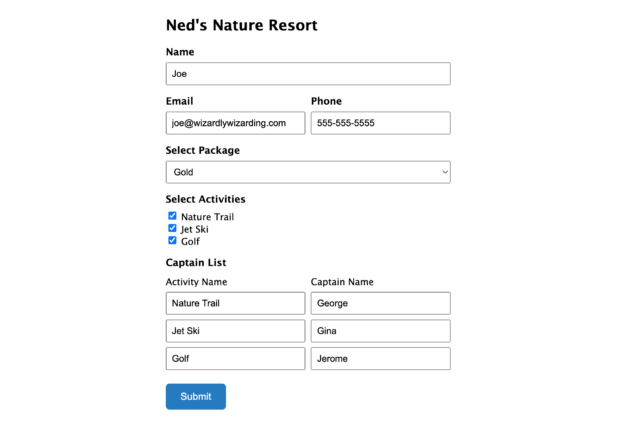Open the Select Package dropdown
Image resolution: width=618 pixels, height=422 pixels.
click(x=308, y=172)
